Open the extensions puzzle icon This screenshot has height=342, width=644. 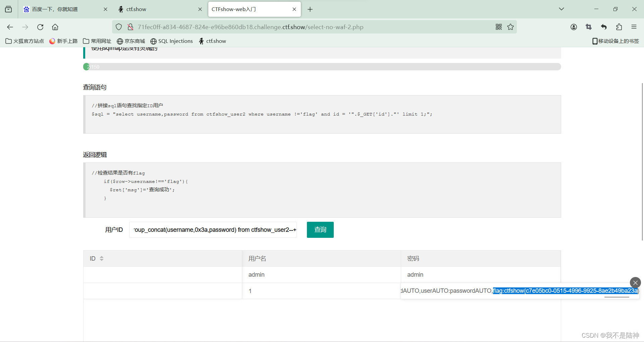[619, 27]
